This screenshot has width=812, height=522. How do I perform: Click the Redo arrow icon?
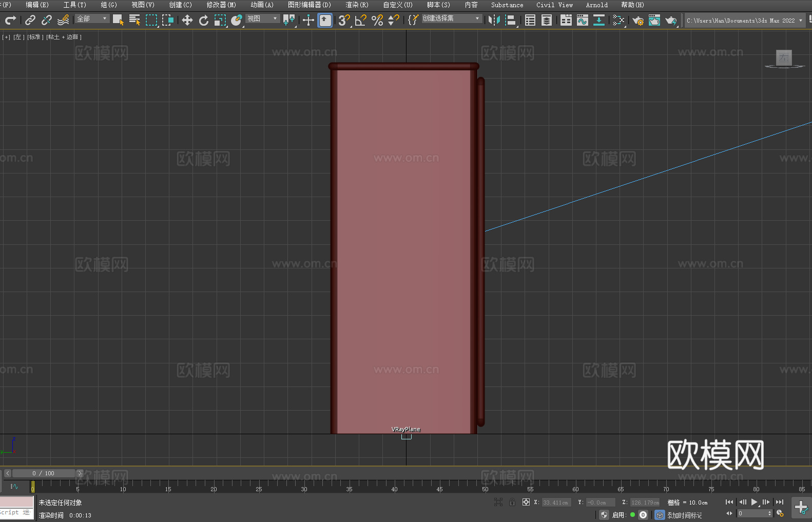coord(10,20)
